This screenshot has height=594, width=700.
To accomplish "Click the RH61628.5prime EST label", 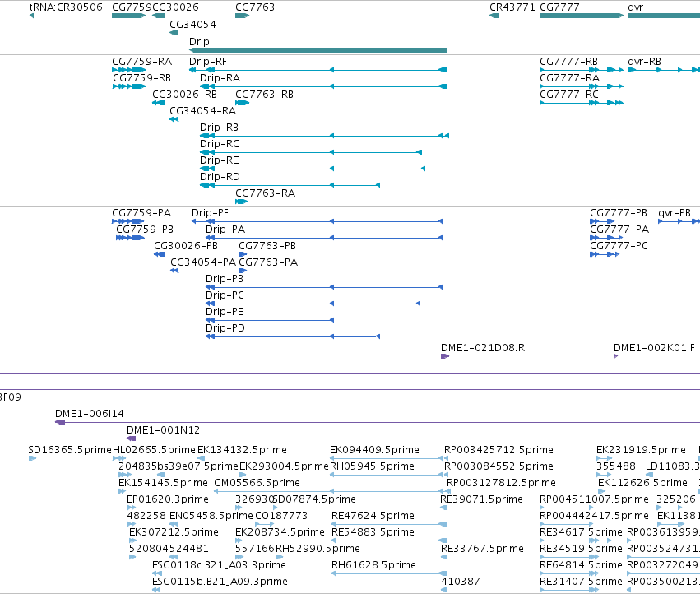I will click(373, 565).
